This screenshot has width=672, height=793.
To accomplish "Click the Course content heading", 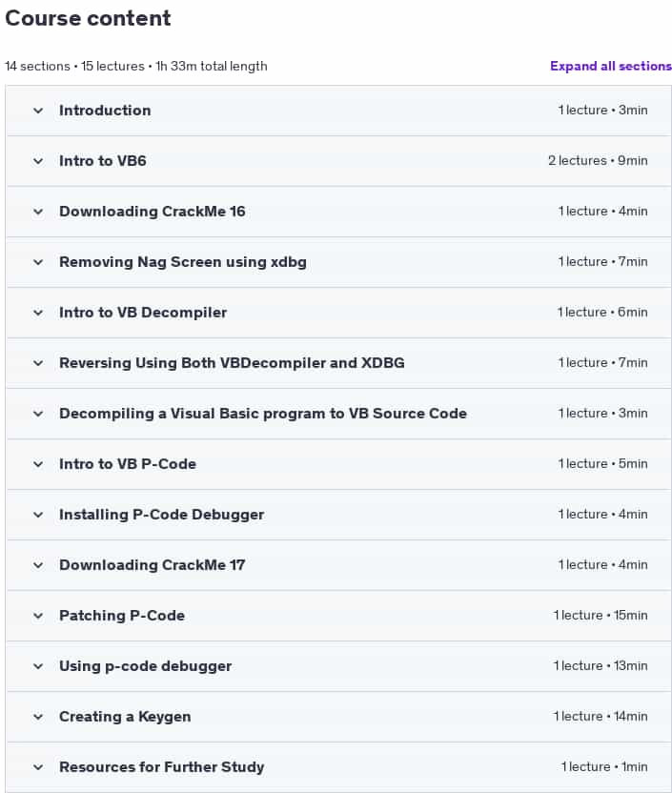I will 88,18.
